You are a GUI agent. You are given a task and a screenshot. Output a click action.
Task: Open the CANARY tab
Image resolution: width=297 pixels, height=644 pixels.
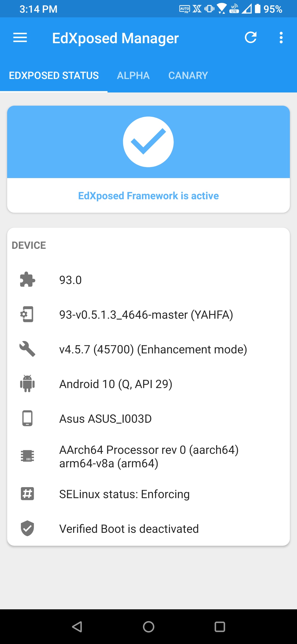pyautogui.click(x=188, y=75)
